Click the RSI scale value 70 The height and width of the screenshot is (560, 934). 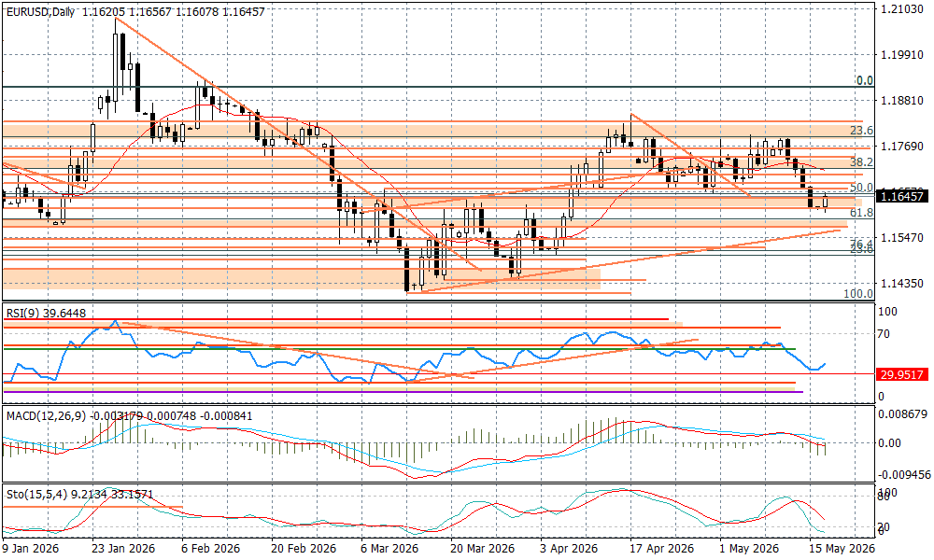click(x=885, y=334)
